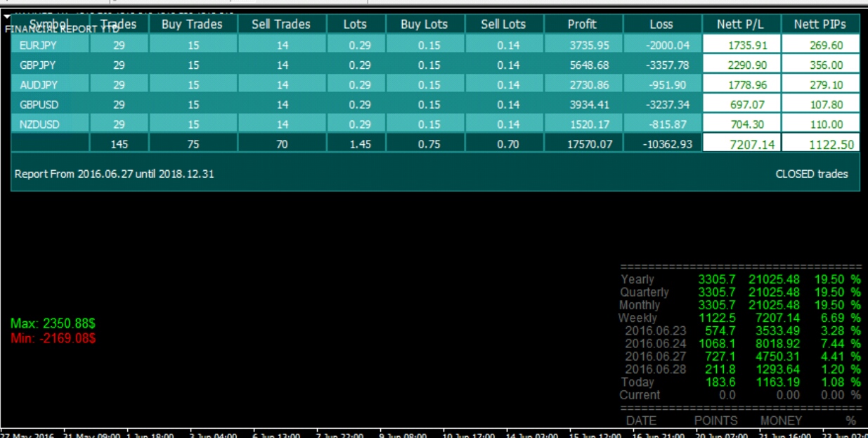Click the Sell Trades column header
This screenshot has height=438, width=868.
point(281,24)
